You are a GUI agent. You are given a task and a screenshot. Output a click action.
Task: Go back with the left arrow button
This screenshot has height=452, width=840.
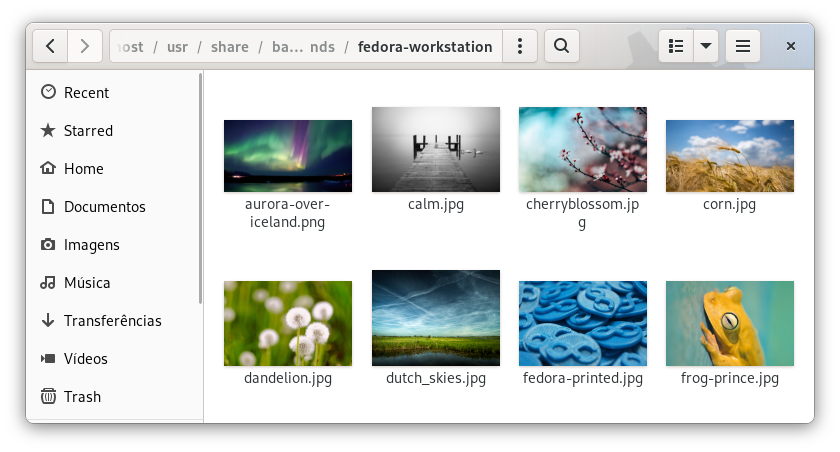click(50, 47)
